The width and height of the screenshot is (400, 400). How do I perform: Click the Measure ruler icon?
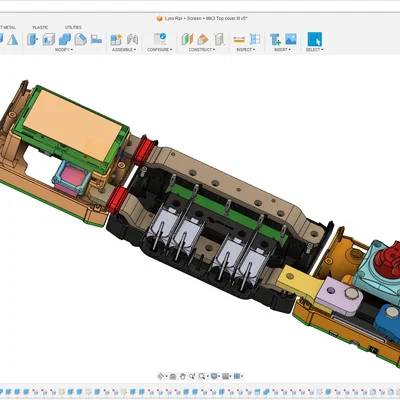tap(239, 40)
